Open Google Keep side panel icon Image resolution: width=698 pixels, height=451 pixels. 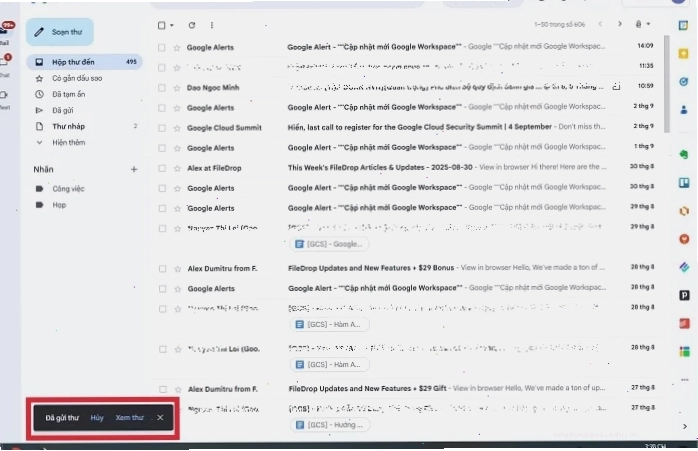tap(683, 54)
